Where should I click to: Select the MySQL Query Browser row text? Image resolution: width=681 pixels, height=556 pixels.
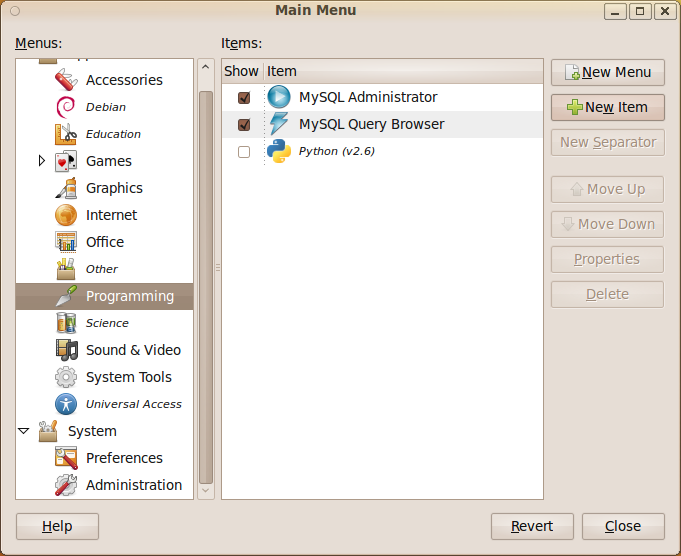coord(371,124)
